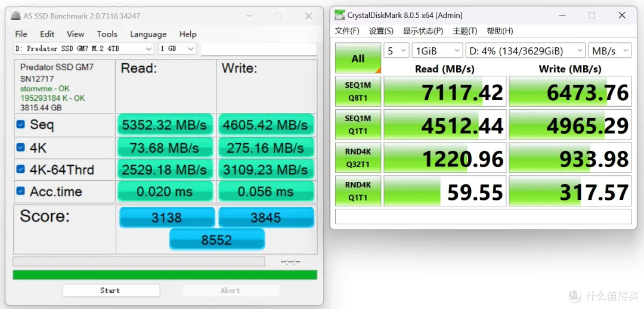Click the RND4K Q32T1 read result 1220.96

pyautogui.click(x=445, y=158)
